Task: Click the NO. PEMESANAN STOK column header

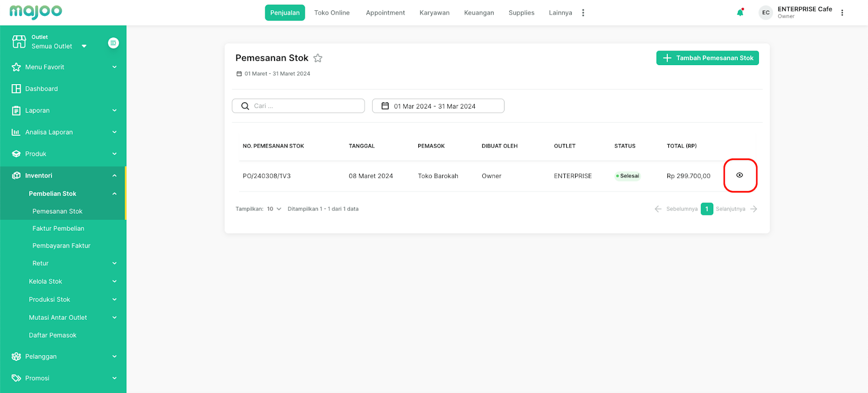Action: 273,146
